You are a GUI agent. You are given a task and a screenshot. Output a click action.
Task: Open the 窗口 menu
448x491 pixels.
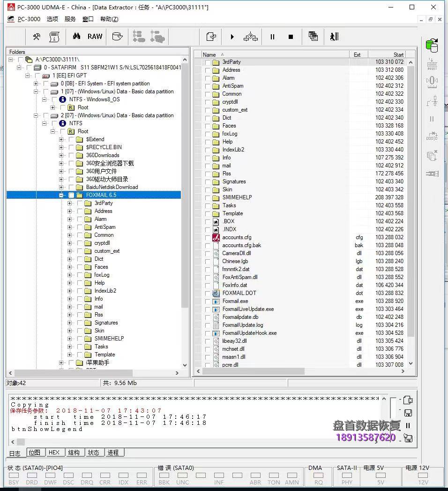88,19
